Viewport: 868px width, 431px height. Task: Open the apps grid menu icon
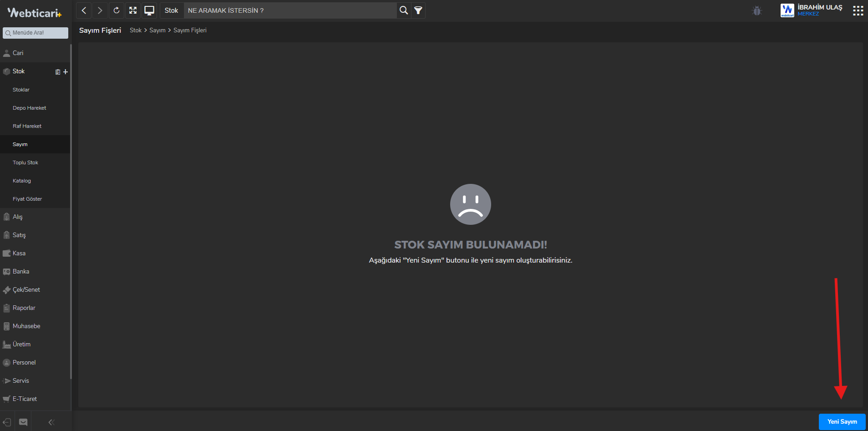click(x=858, y=11)
